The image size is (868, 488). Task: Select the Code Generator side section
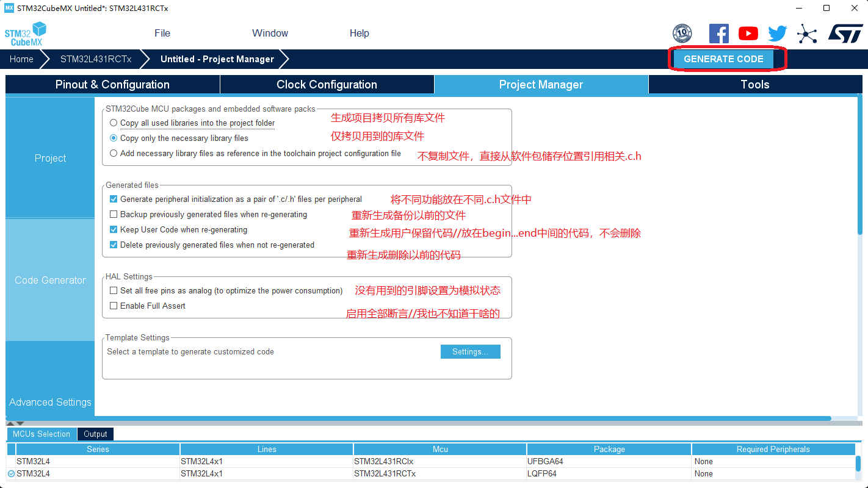tap(50, 280)
